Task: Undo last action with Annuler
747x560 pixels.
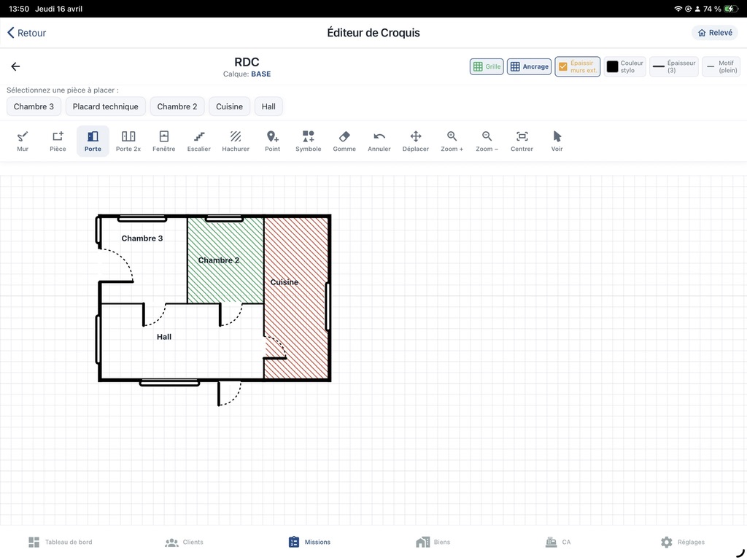Action: point(379,141)
